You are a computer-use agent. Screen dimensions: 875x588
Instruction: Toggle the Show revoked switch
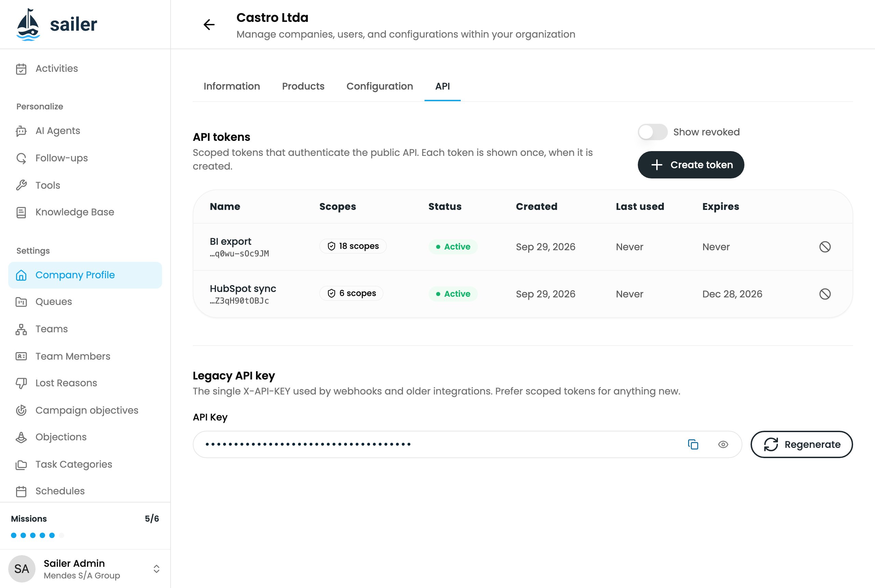652,132
